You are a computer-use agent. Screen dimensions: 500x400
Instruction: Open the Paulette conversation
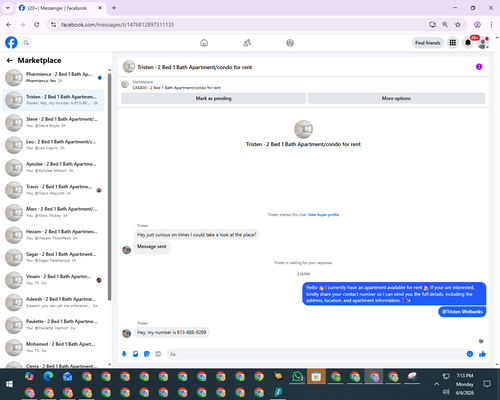53,325
